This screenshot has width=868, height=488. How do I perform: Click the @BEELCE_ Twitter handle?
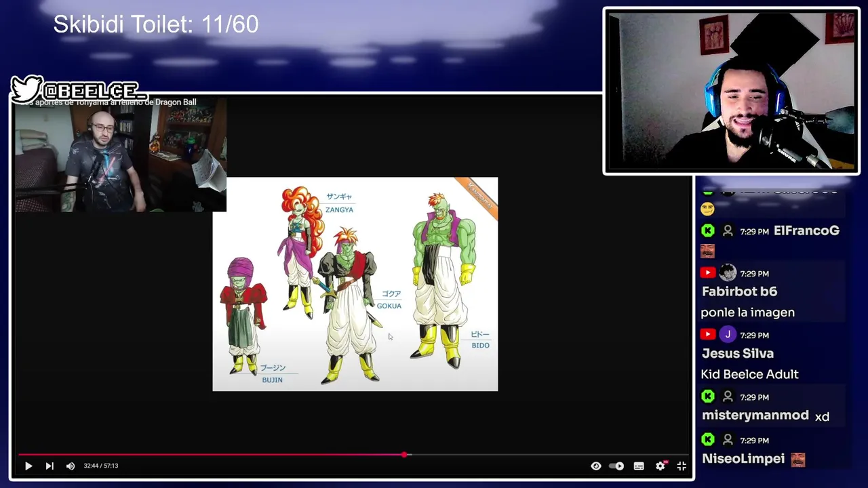pyautogui.click(x=94, y=91)
